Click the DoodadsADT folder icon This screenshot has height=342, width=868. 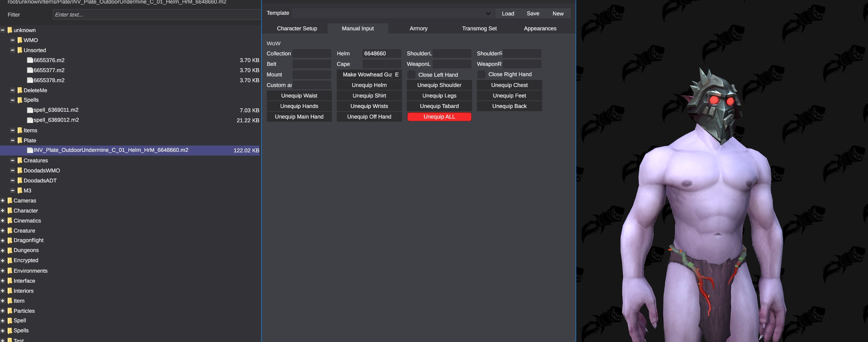(20, 180)
